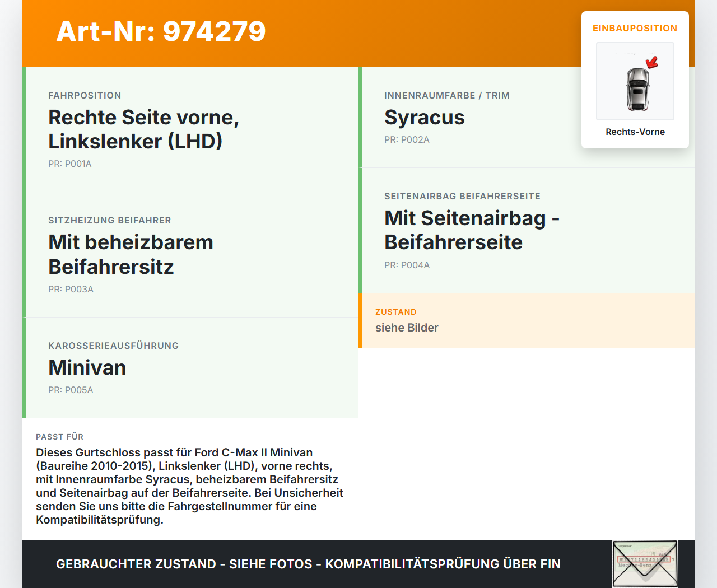
Task: Expand the KAROSSERIEAUSFÜHRUNG section
Action: (x=113, y=346)
